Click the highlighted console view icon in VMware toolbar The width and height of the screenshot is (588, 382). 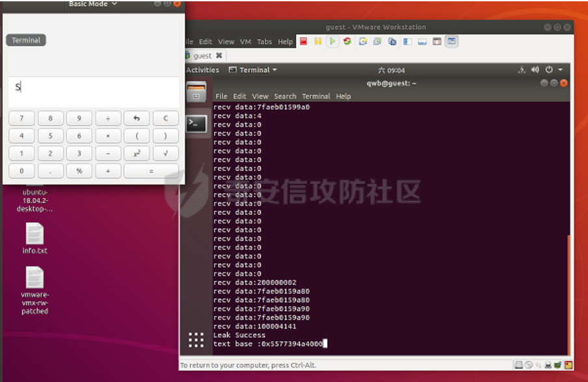click(452, 42)
